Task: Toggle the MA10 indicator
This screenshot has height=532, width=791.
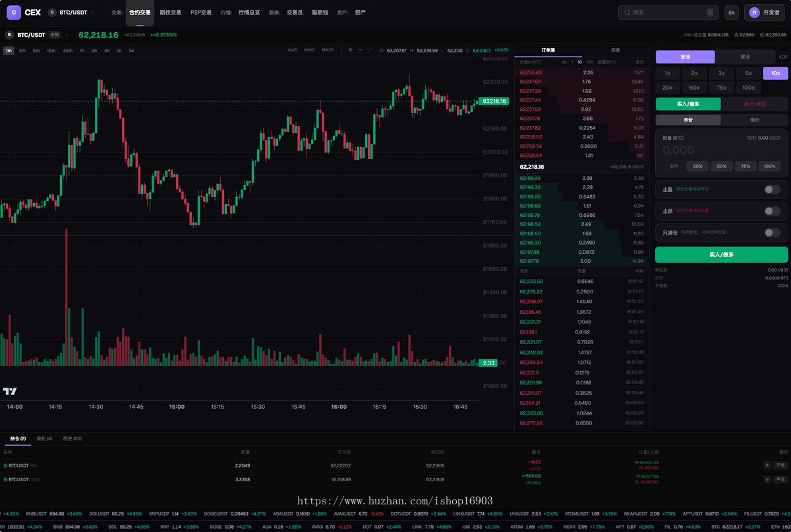Action: point(309,50)
